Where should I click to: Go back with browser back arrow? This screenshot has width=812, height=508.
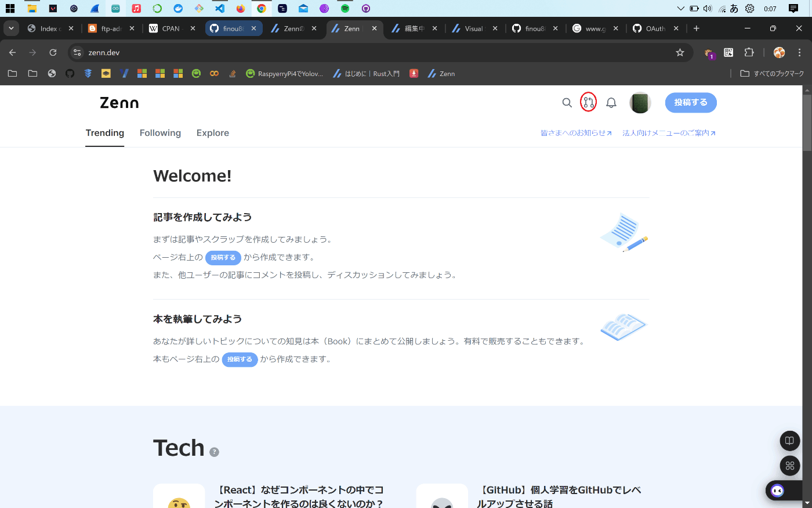13,52
